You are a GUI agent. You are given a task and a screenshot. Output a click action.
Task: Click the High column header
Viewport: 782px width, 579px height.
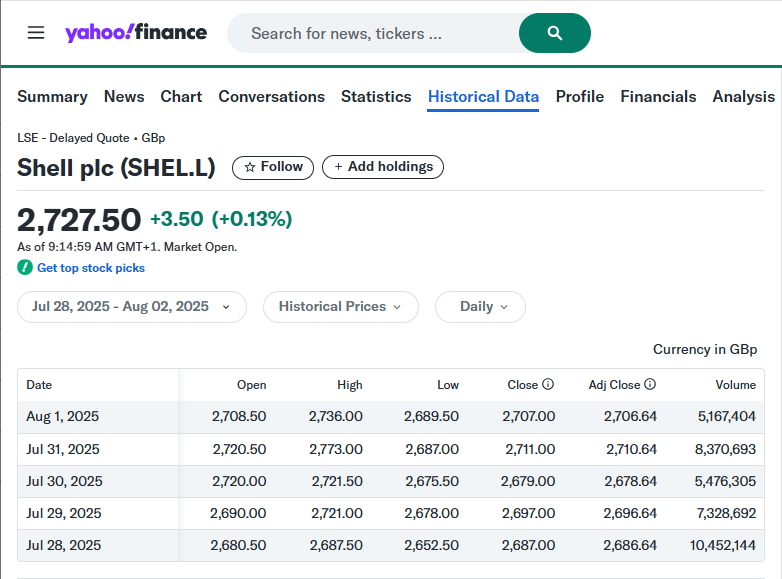(x=350, y=385)
